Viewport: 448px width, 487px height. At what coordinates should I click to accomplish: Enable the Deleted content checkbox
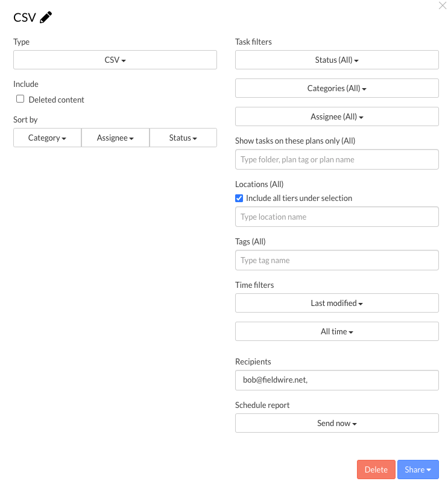coord(20,99)
